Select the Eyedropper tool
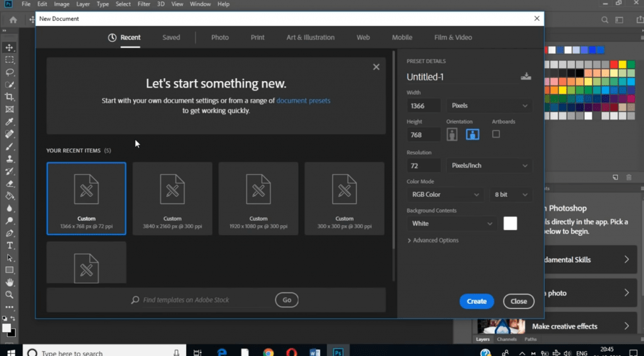This screenshot has width=644, height=356. 9,121
